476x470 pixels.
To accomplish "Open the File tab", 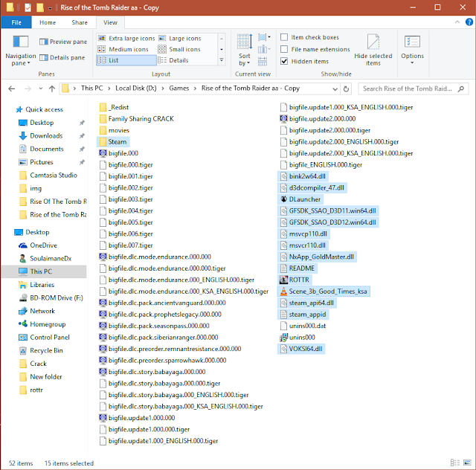I will (16, 22).
